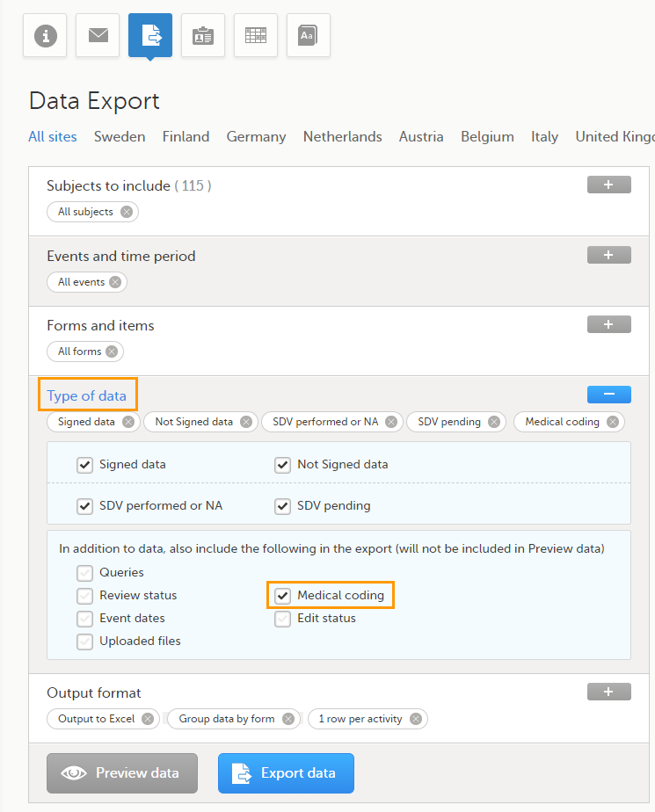
Task: Open the table grid icon
Action: pos(256,36)
